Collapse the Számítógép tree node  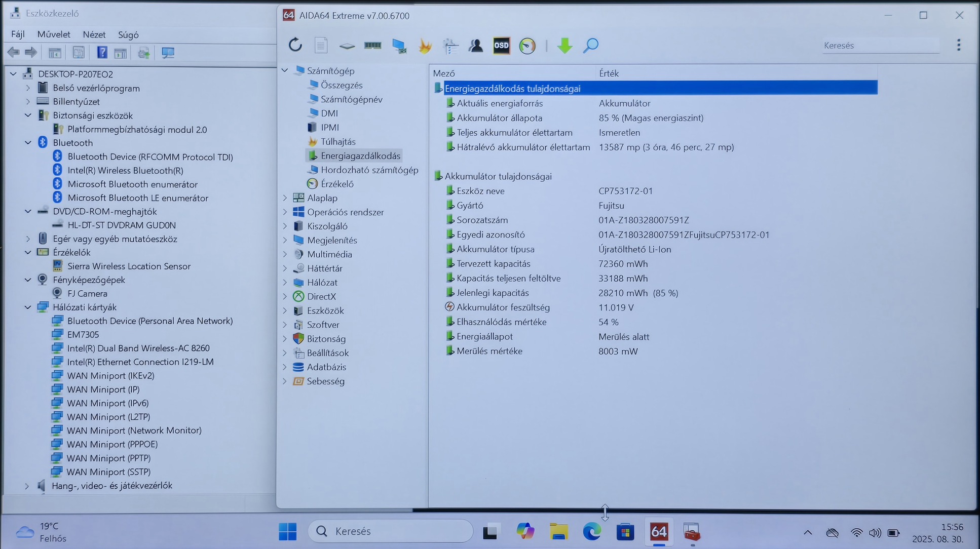tap(285, 71)
